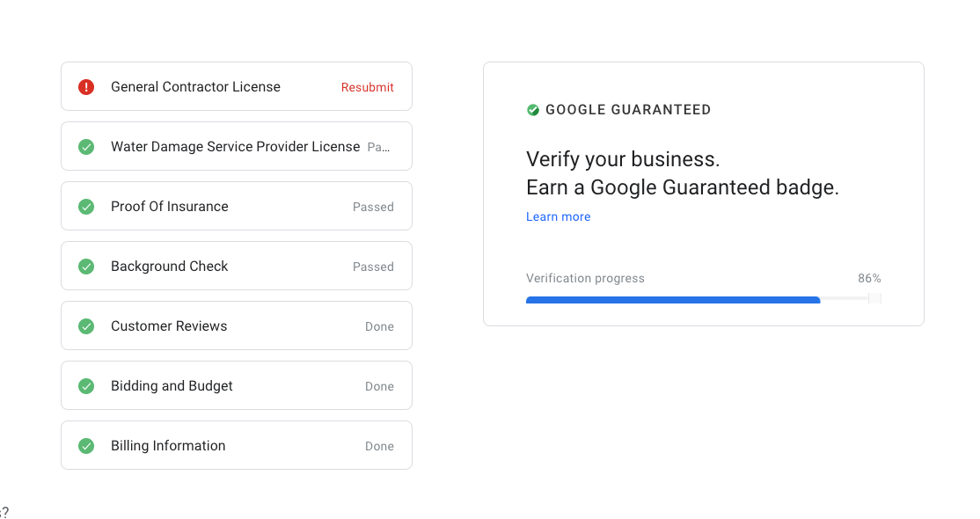
Task: Click the Passed status for Background Check
Action: click(373, 267)
